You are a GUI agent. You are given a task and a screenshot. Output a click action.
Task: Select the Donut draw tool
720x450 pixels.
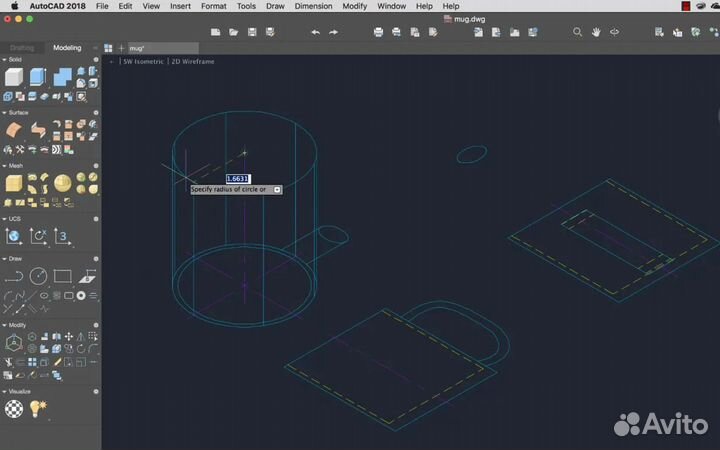(81, 296)
